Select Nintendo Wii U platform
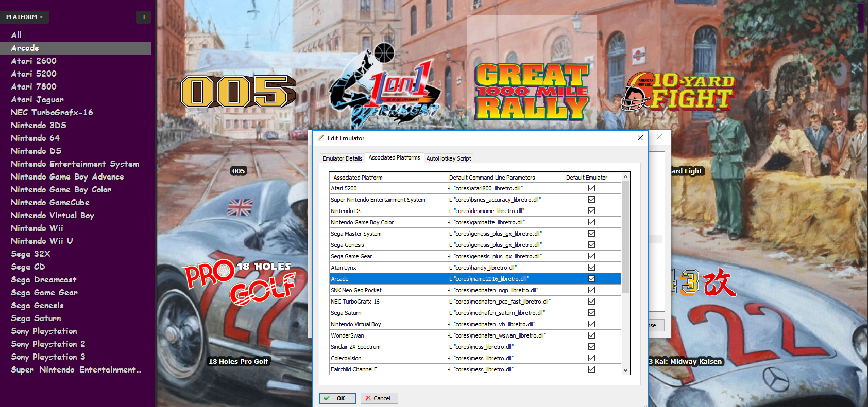Viewport: 868px width, 407px height. coord(42,241)
